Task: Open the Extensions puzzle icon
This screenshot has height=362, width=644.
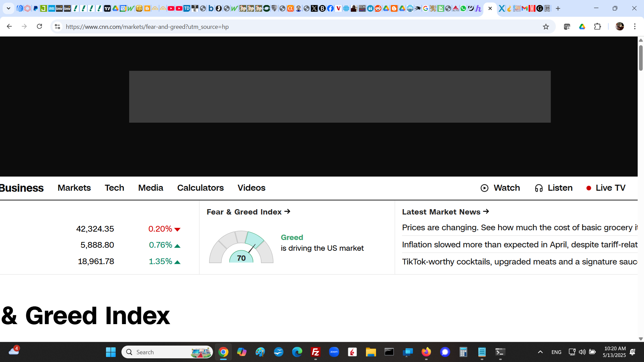Action: click(597, 26)
